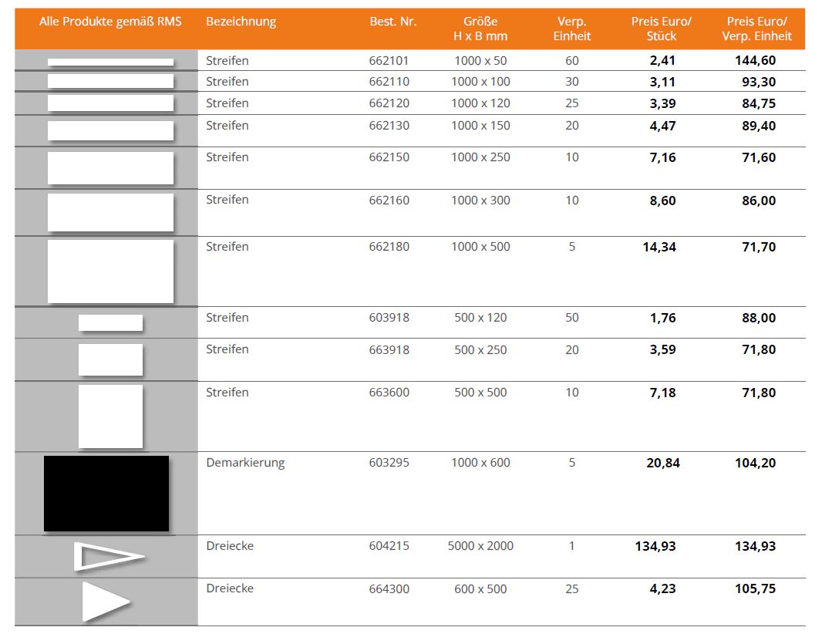Click package price '105,75'
832x644 pixels.
point(755,588)
